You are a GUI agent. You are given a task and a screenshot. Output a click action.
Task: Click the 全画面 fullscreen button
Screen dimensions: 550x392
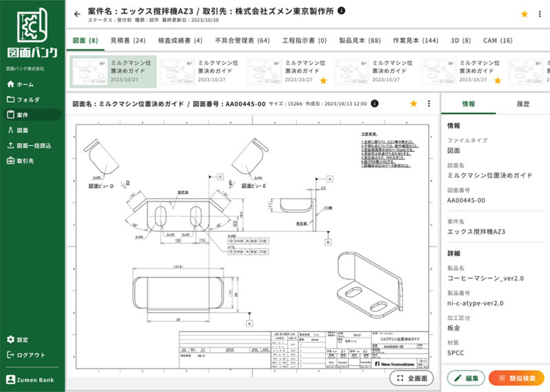coord(412,378)
